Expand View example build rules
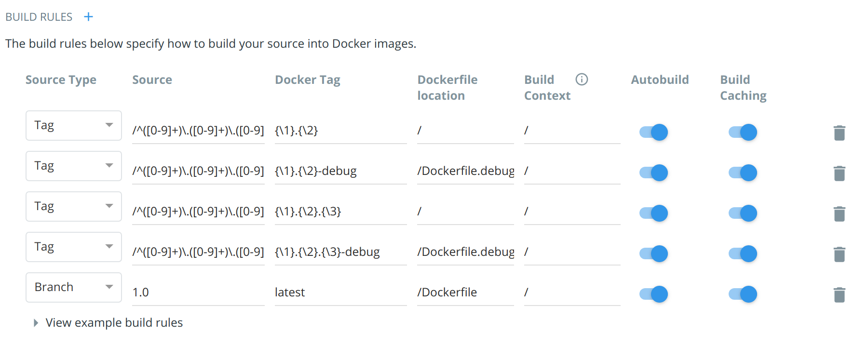This screenshot has height=346, width=868. click(114, 322)
